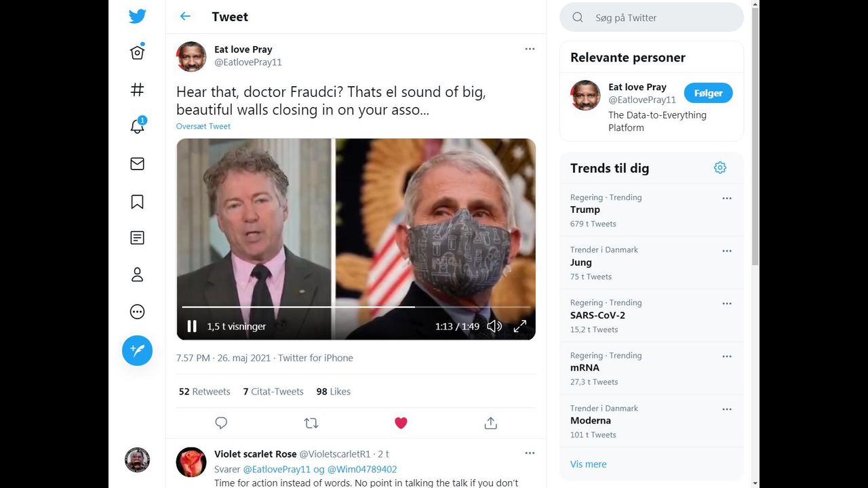Open the SARS-CoV-2 trending topic

(597, 315)
